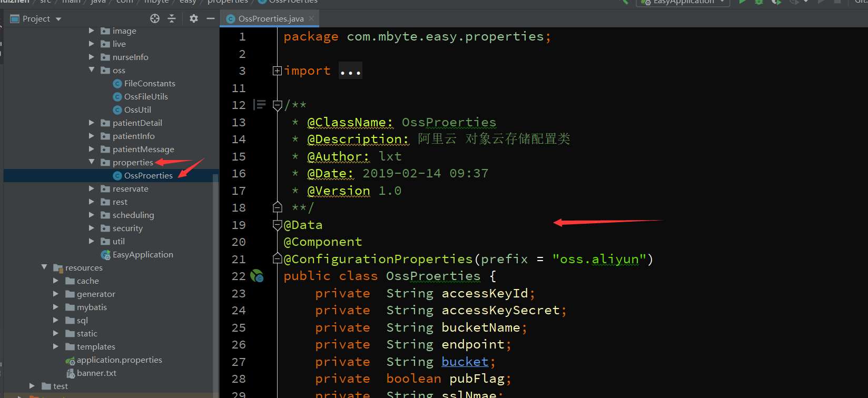Image resolution: width=868 pixels, height=398 pixels.
Task: Expand the patientInfo folder
Action: [x=92, y=136]
